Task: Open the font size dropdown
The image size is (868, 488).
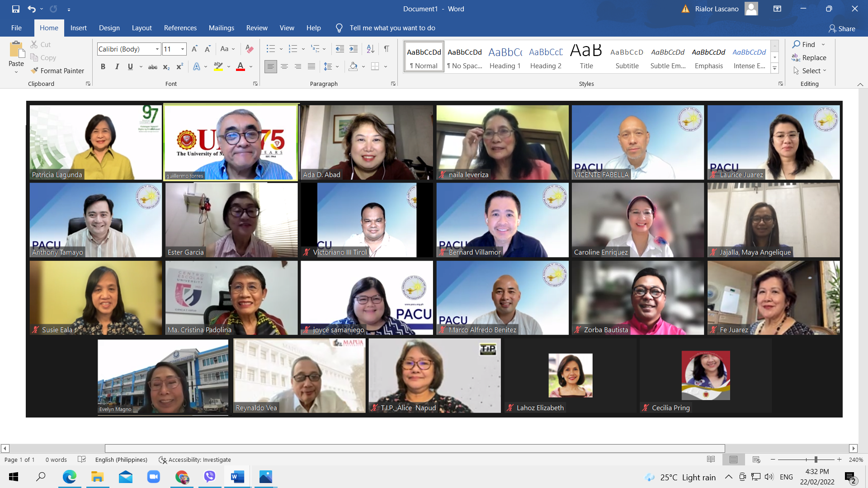Action: pos(183,49)
